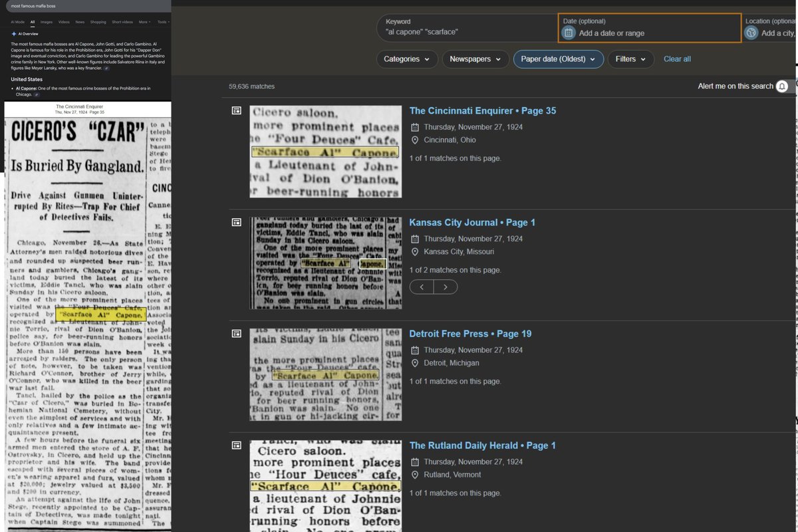Open the Paper date (Oldest) sort dropdown
Image resolution: width=798 pixels, height=532 pixels.
click(x=559, y=59)
